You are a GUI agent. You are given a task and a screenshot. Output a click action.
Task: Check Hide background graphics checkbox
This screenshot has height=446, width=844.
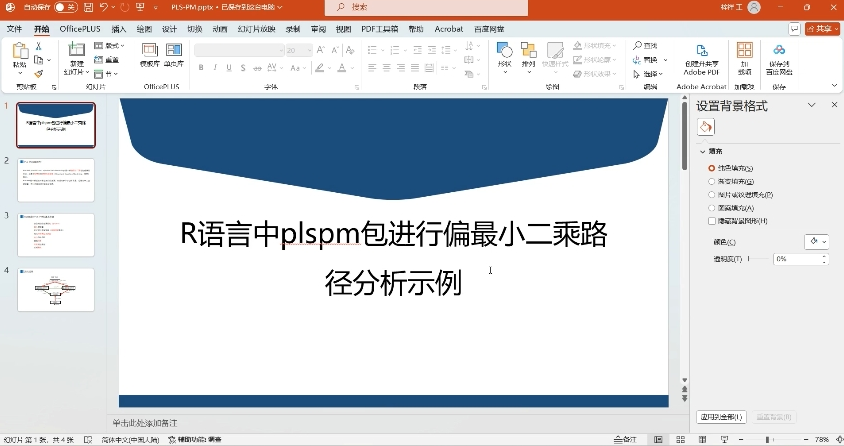pos(712,221)
